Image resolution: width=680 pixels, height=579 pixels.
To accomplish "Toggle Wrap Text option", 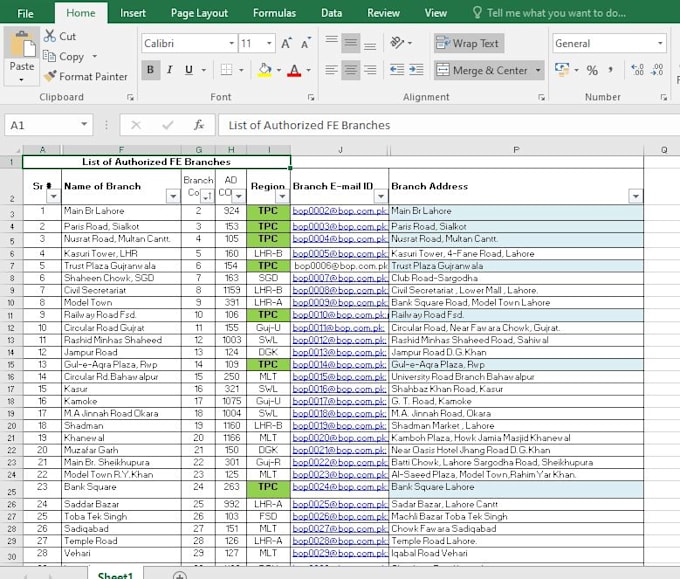I will click(469, 43).
